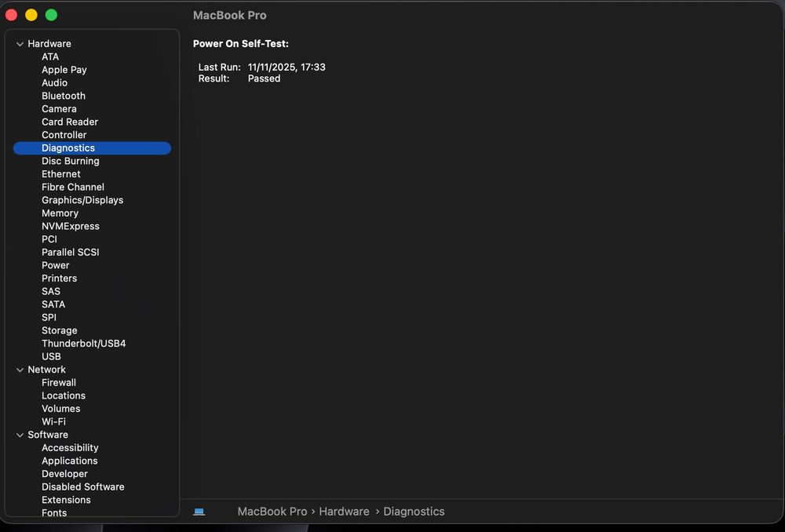Open Parallel SCSI entry
785x532 pixels.
coord(70,252)
